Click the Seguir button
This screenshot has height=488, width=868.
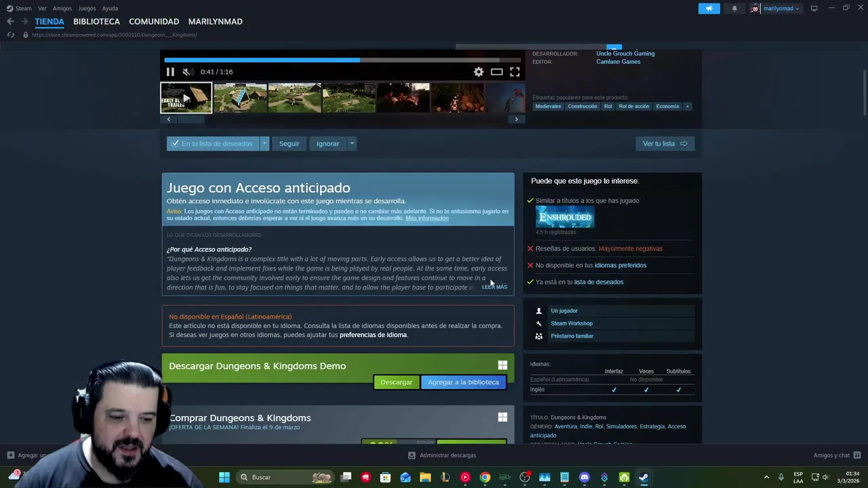[x=289, y=144]
